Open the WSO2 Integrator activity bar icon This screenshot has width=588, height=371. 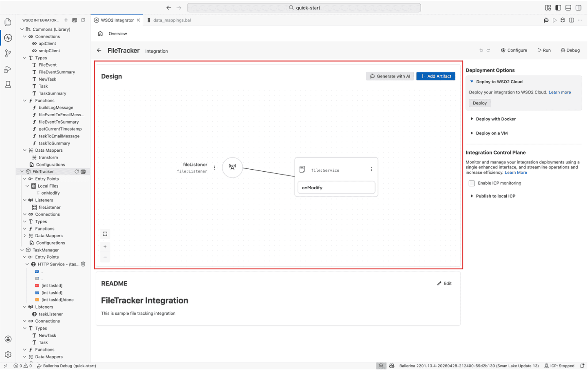click(x=8, y=38)
